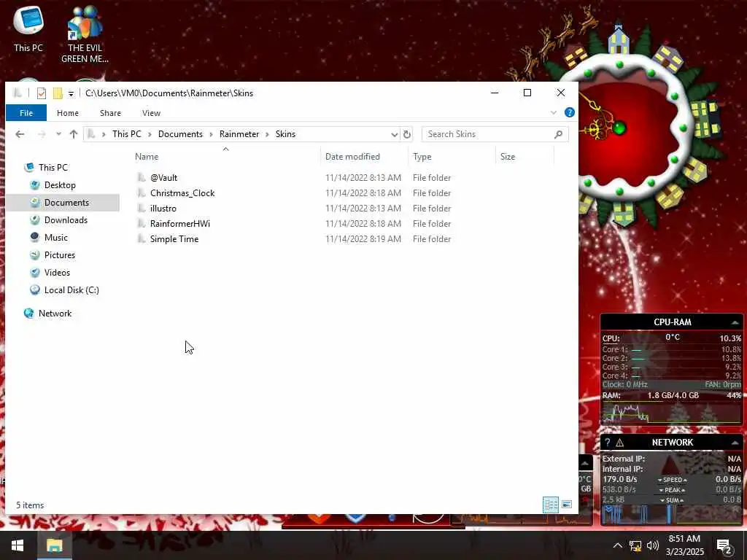Click the PEAK row in NETWORK widget
747x560 pixels.
(x=672, y=490)
